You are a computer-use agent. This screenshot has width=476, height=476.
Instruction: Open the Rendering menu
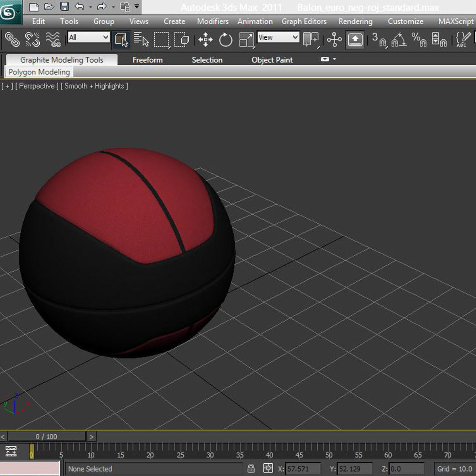point(355,21)
